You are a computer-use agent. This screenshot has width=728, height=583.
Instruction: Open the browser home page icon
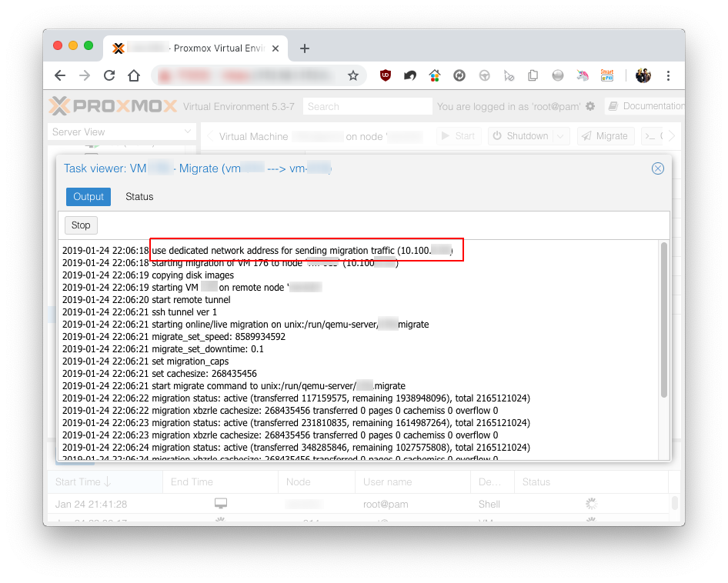click(134, 75)
